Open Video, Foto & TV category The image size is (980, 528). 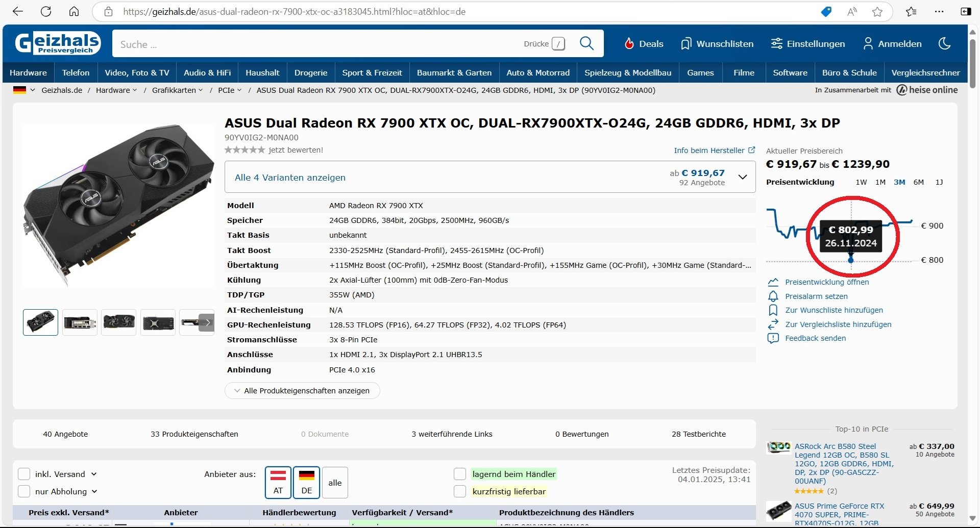click(137, 72)
